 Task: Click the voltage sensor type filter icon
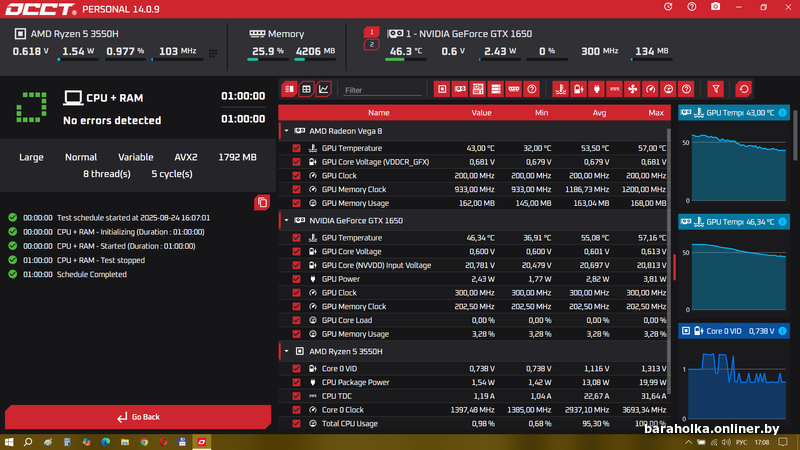(x=579, y=89)
